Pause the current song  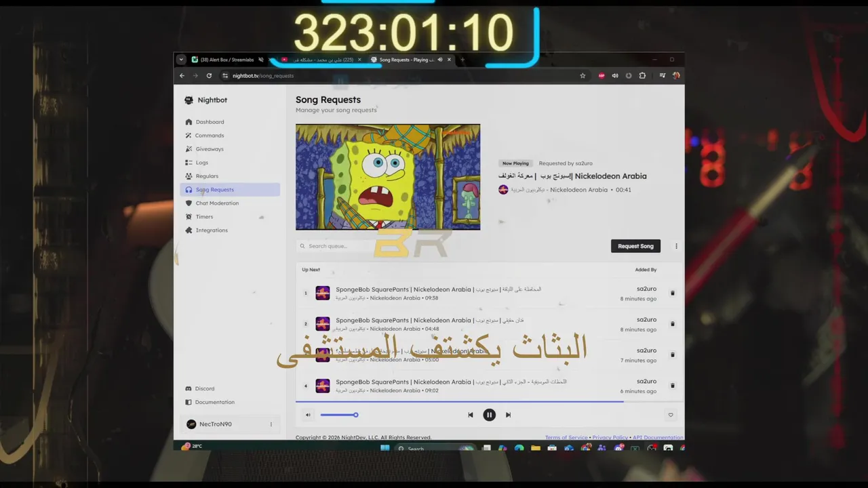[x=489, y=415]
